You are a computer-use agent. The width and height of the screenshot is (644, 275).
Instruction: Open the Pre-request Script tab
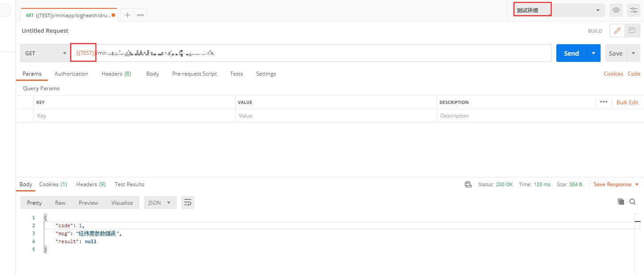coord(194,74)
